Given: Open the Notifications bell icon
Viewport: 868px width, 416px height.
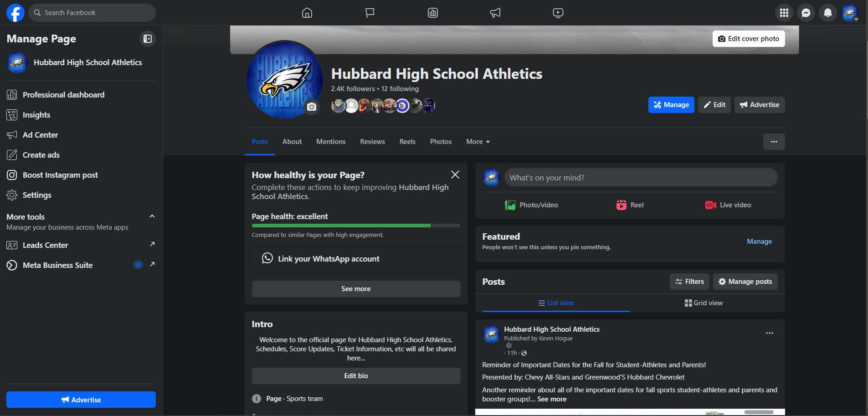Looking at the screenshot, I should point(828,13).
